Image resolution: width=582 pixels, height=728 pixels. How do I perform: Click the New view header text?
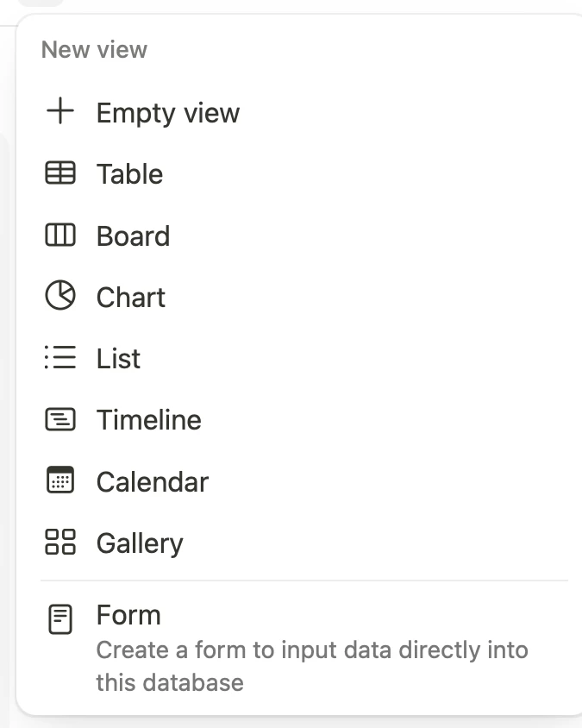(94, 49)
